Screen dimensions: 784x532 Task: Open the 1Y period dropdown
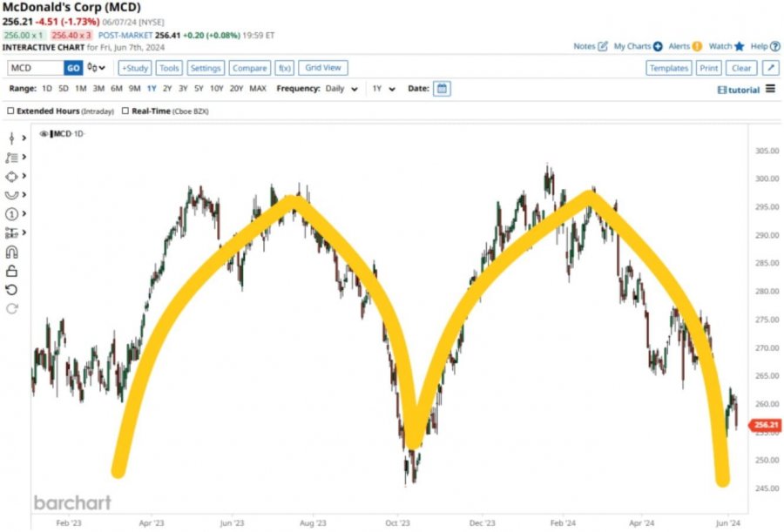384,89
